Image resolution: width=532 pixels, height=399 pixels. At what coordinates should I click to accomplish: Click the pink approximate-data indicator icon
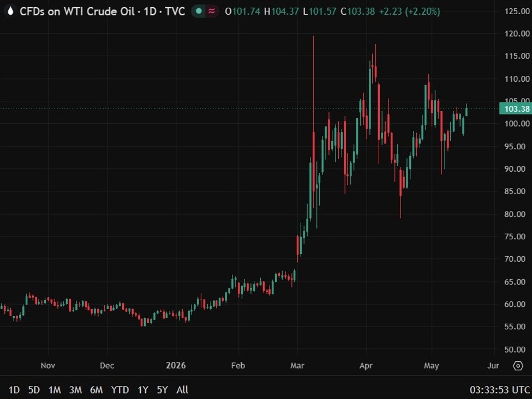click(212, 11)
